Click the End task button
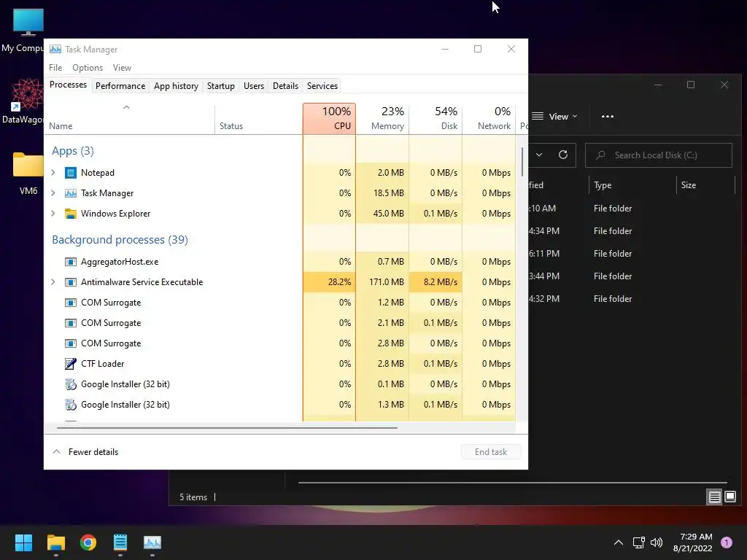Screen dimensions: 747x560 pyautogui.click(x=491, y=452)
